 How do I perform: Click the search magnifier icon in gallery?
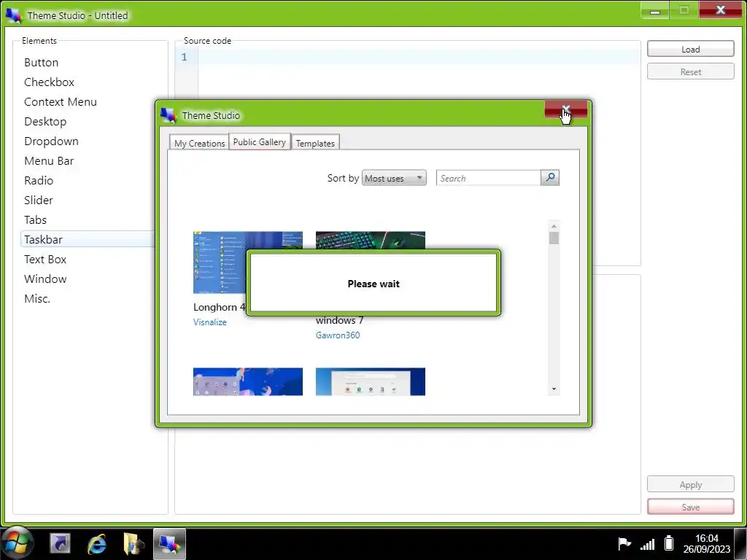[550, 178]
